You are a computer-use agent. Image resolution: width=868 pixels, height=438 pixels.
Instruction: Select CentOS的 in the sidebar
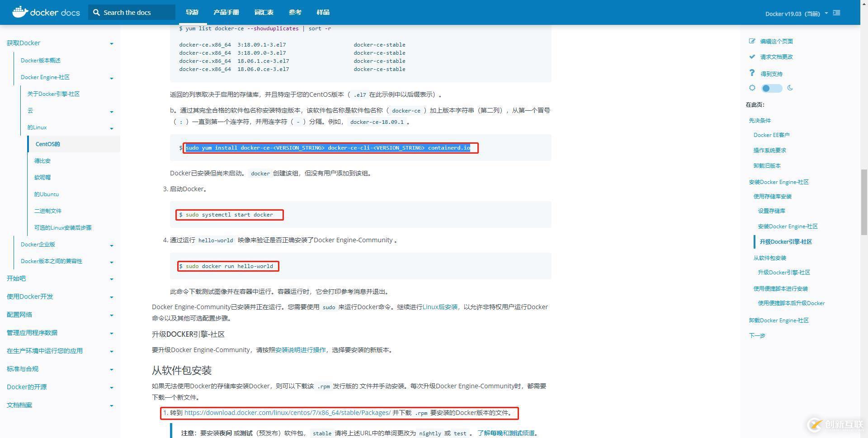47,144
